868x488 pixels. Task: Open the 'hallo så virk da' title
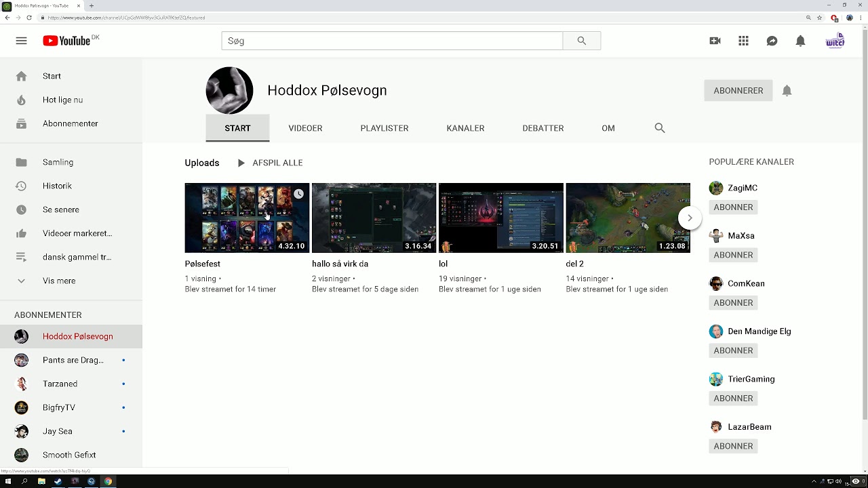point(340,264)
